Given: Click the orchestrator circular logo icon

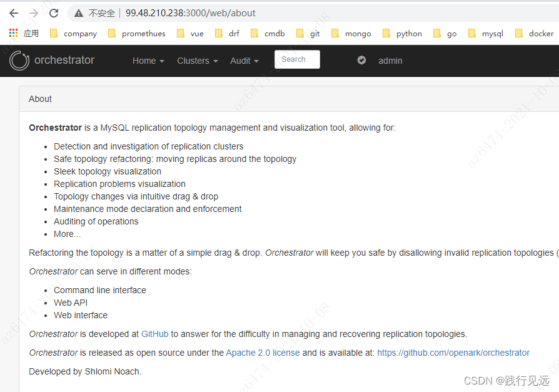Looking at the screenshot, I should tap(19, 60).
